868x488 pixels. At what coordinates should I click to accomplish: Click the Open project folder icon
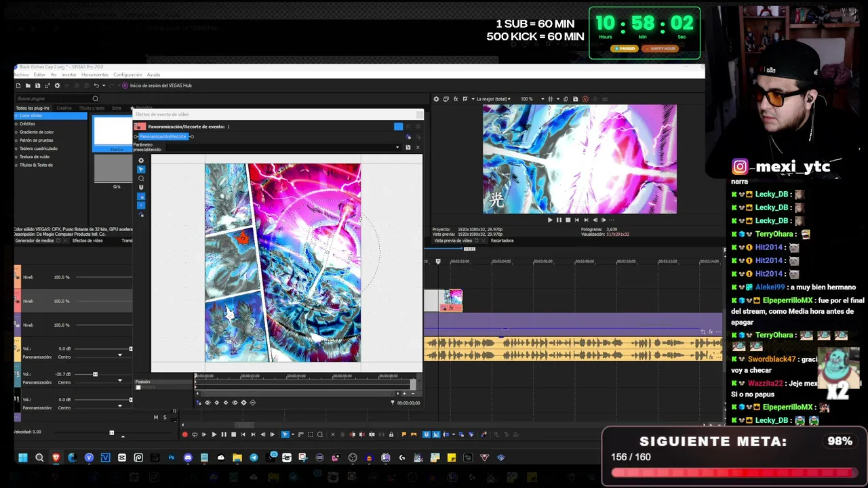(x=28, y=85)
